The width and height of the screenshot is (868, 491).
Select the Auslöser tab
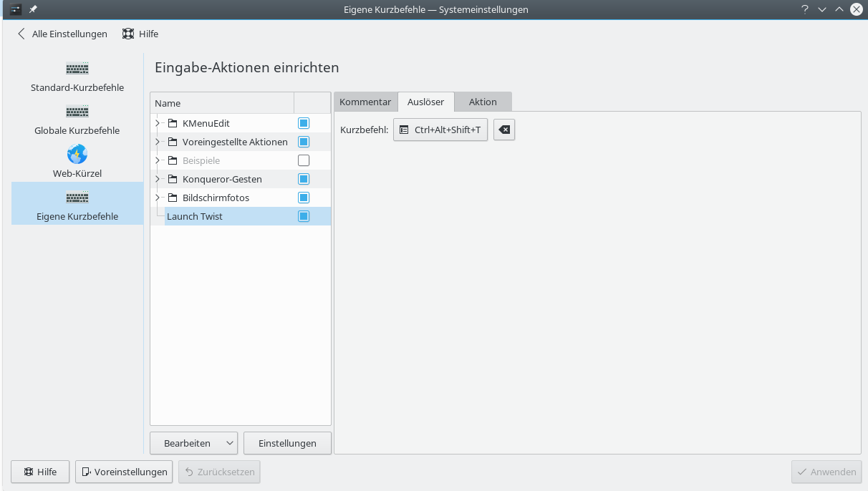(x=426, y=102)
